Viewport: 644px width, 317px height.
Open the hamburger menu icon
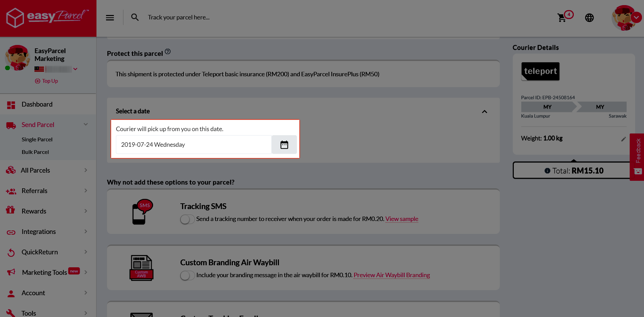click(x=110, y=18)
